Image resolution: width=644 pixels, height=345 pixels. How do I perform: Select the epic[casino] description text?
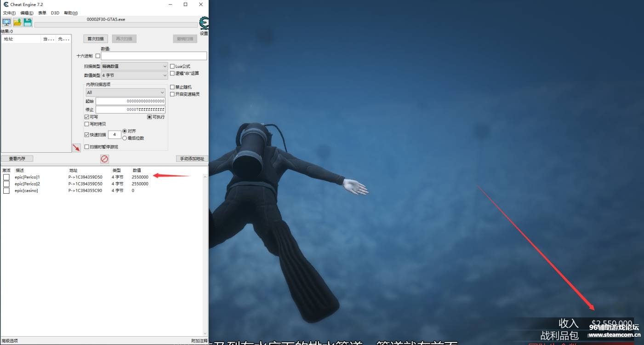[26, 190]
